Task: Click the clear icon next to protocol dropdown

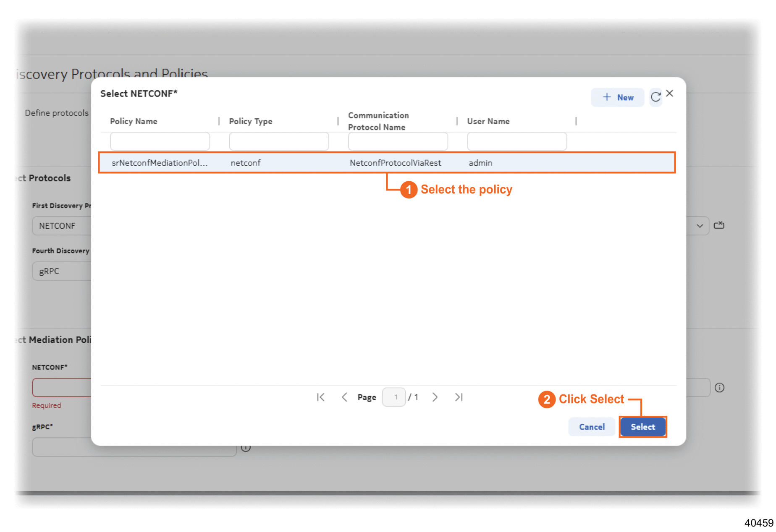Action: [x=719, y=225]
